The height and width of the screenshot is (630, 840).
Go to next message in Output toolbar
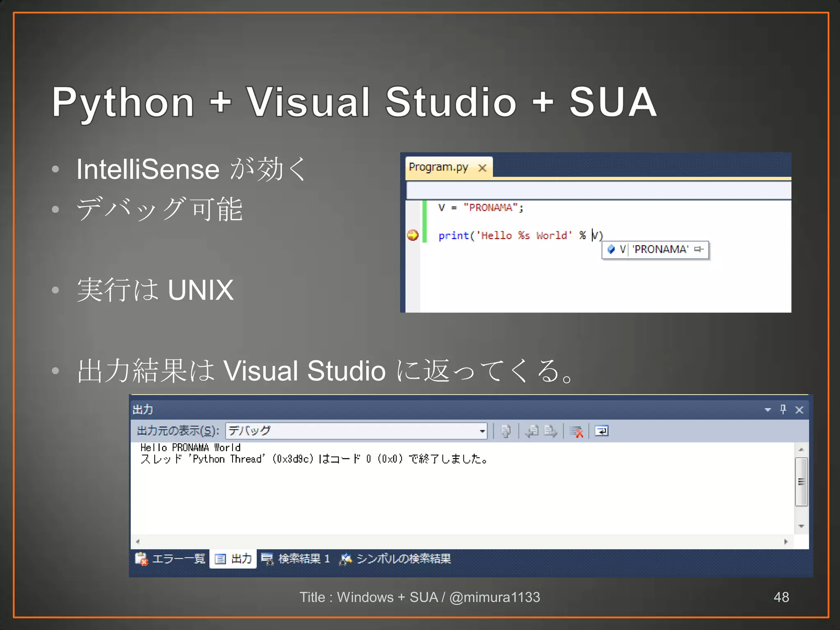[x=550, y=431]
